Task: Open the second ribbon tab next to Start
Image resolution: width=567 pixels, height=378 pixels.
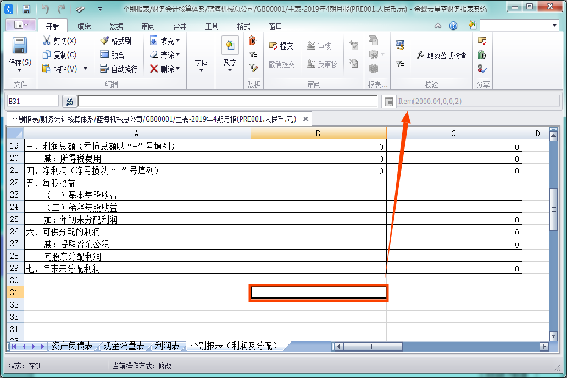Action: [84, 26]
